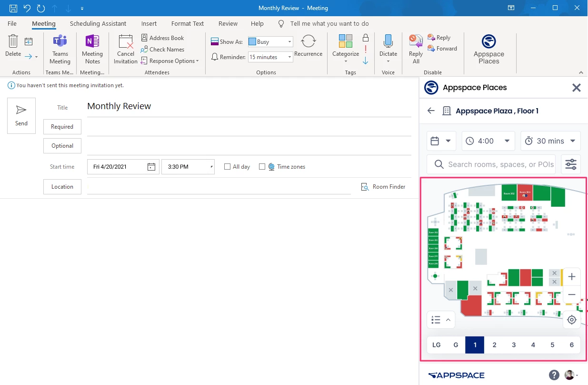588x385 pixels.
Task: Switch to the Scheduling Assistant tab
Action: point(98,23)
